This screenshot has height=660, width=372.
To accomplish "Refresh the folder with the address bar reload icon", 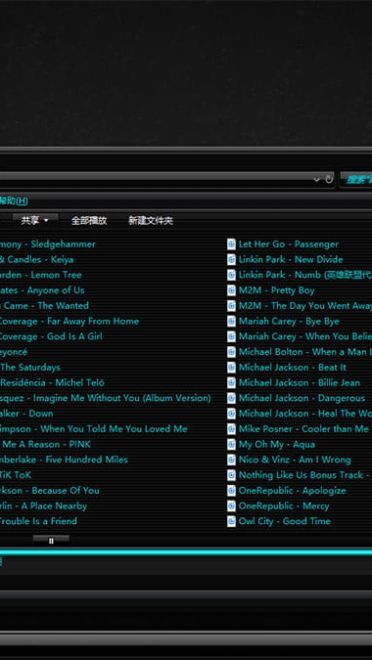I will tap(329, 179).
